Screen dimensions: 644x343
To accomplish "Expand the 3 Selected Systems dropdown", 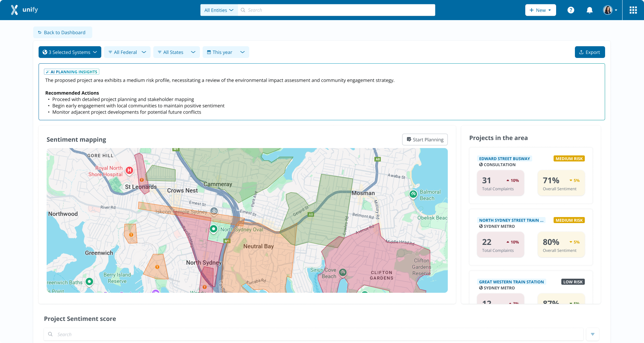I will click(70, 52).
